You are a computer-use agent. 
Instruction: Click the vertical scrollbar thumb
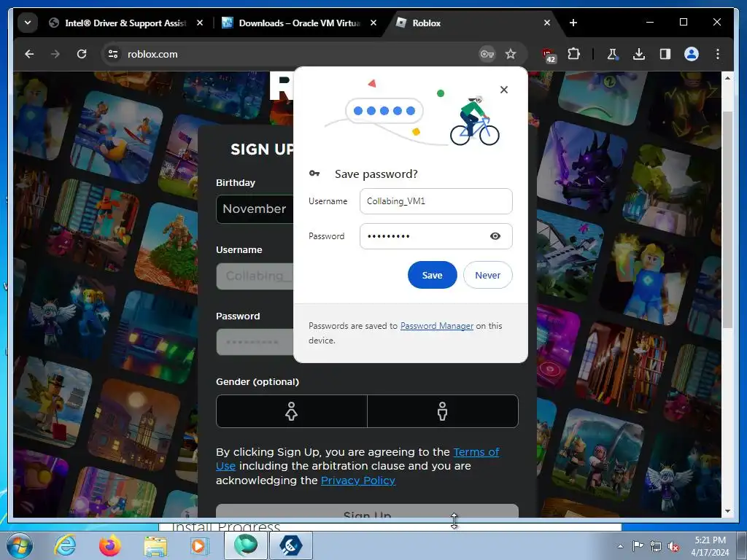click(x=727, y=219)
